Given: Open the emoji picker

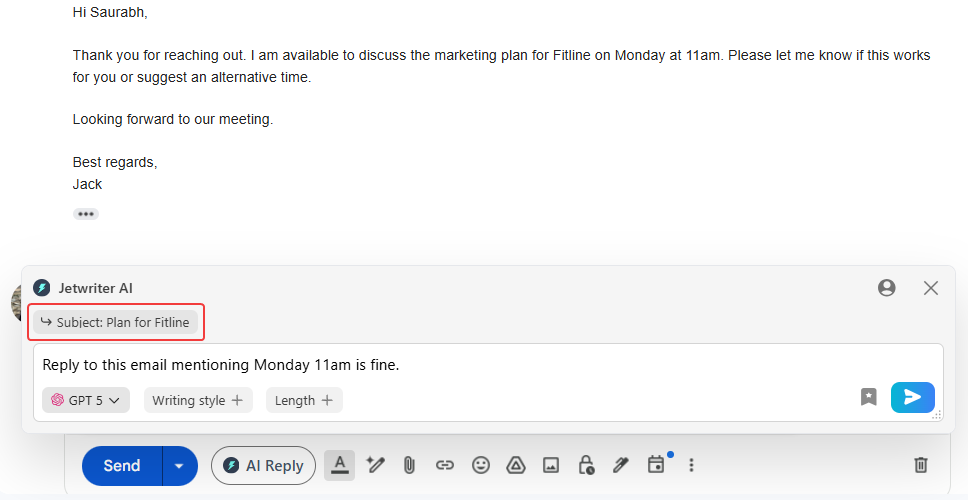Looking at the screenshot, I should (481, 465).
